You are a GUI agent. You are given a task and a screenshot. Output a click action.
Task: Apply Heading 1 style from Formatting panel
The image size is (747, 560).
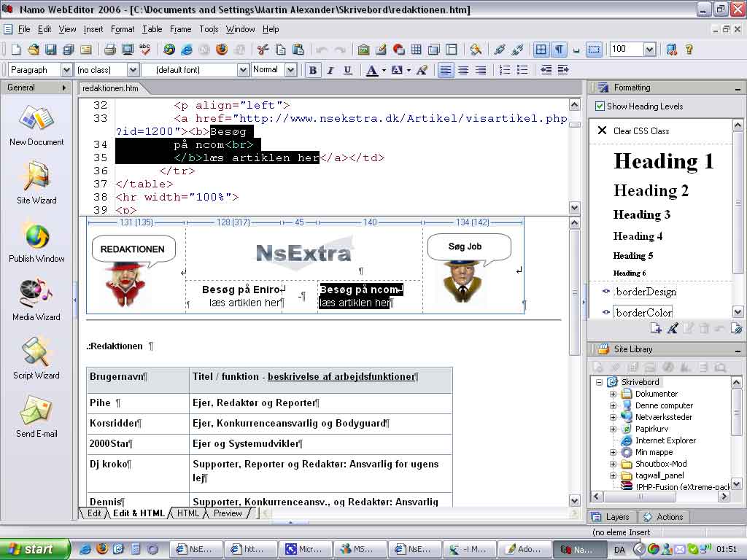pyautogui.click(x=663, y=161)
